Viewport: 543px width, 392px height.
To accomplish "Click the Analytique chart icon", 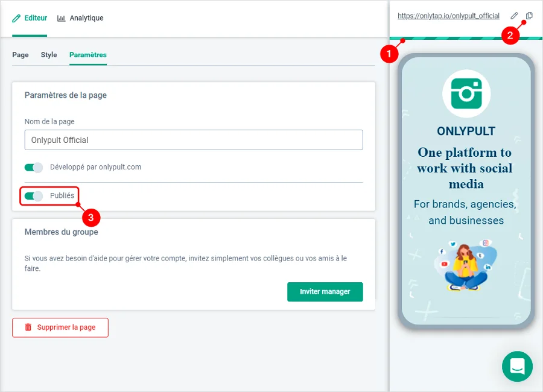I will click(x=62, y=18).
